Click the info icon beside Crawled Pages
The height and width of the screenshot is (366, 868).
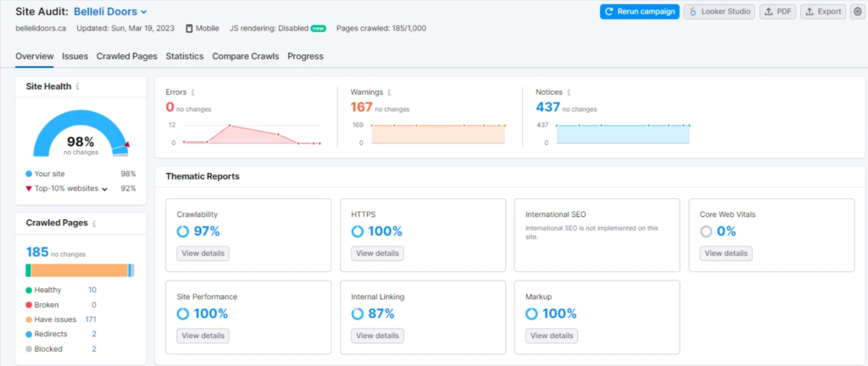click(x=93, y=224)
